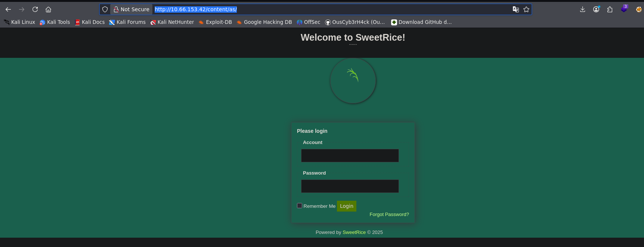Click the Account field label
This screenshot has width=644, height=247.
click(313, 143)
